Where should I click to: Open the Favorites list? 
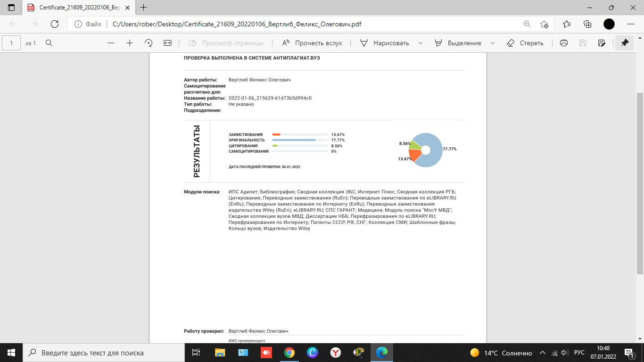(x=567, y=24)
